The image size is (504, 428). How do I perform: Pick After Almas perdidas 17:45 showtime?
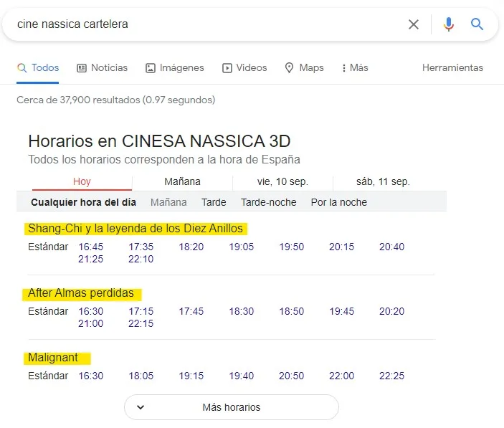191,311
